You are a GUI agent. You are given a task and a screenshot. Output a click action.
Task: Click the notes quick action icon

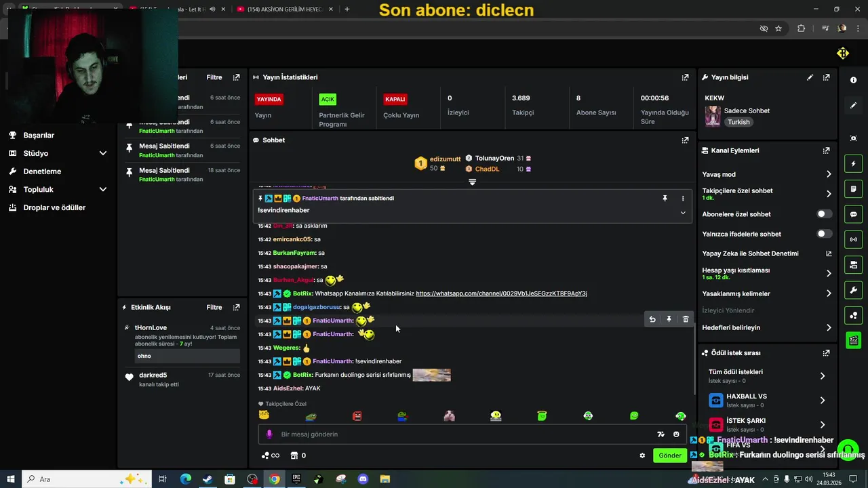(x=853, y=188)
